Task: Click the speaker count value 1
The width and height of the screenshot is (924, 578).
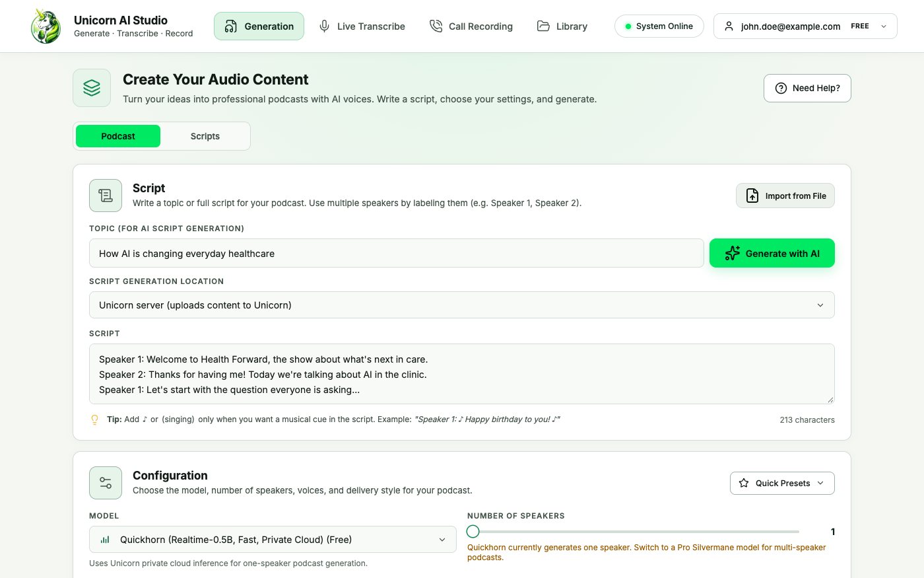Action: (833, 532)
